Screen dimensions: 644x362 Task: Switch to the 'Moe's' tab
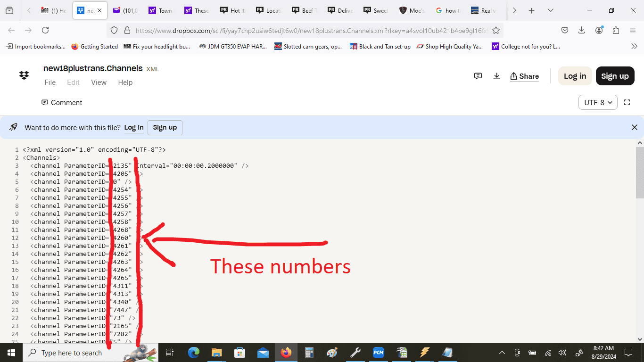[x=412, y=10]
